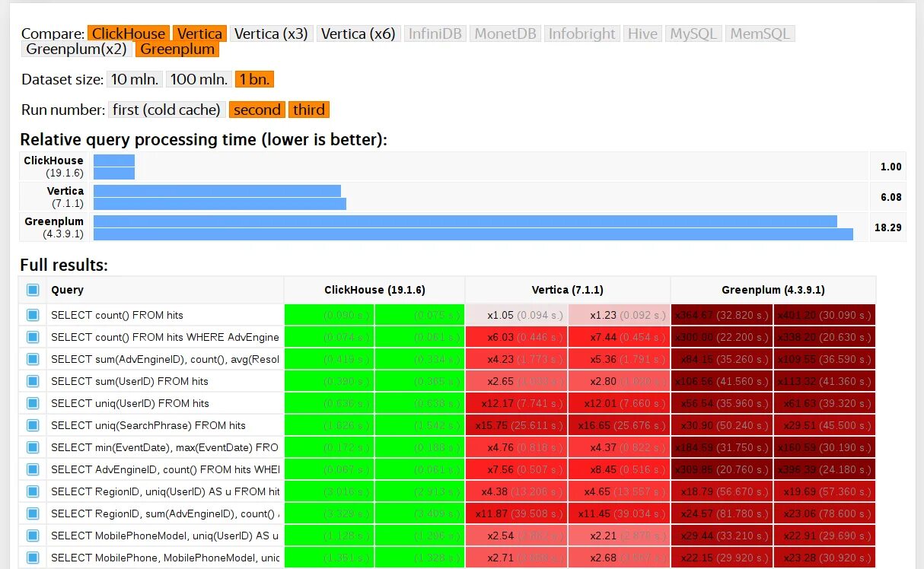The height and width of the screenshot is (569, 924).
Task: Toggle the orange Greenplum compare option
Action: 178,49
